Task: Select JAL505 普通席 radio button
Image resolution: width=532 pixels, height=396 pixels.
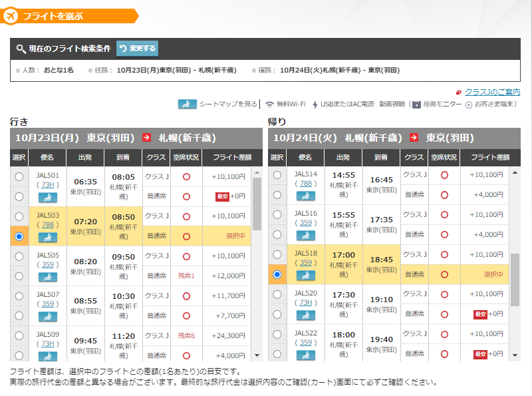Action: [19, 276]
